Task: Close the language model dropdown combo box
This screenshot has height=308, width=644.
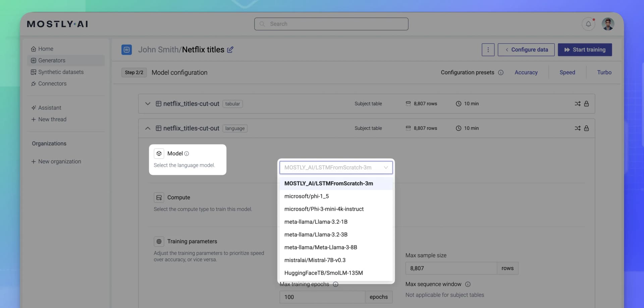Action: click(336, 167)
